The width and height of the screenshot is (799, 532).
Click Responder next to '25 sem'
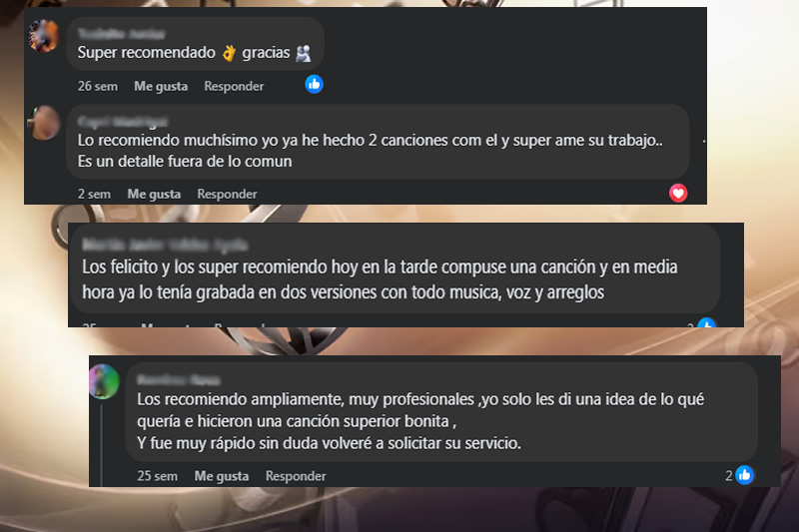[296, 476]
